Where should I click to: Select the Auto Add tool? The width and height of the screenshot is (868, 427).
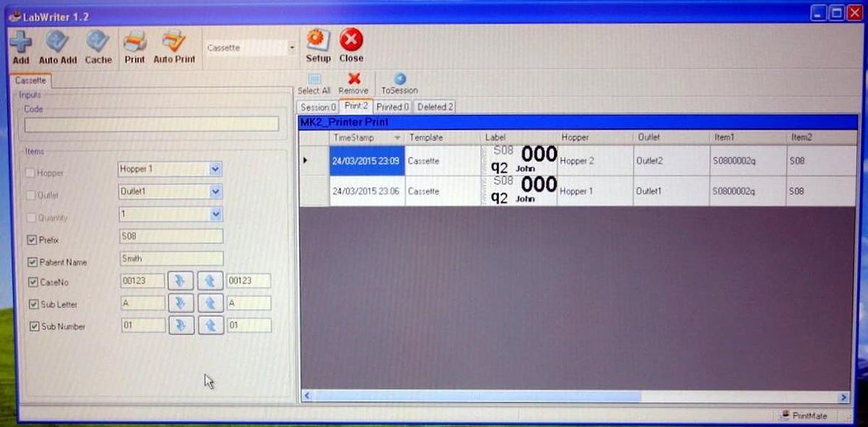[x=57, y=45]
